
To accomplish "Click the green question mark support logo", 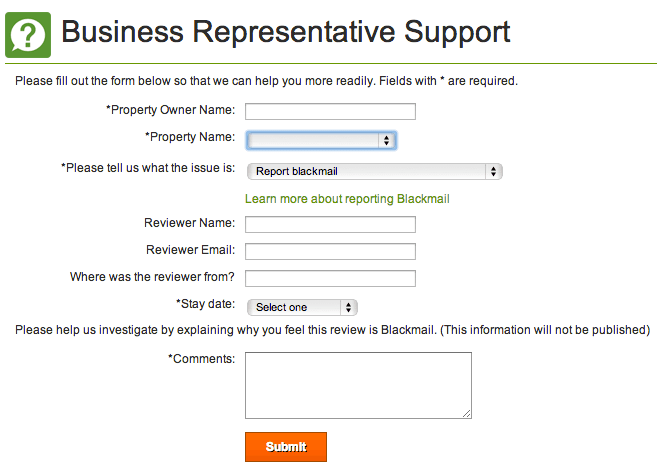I will coord(28,33).
